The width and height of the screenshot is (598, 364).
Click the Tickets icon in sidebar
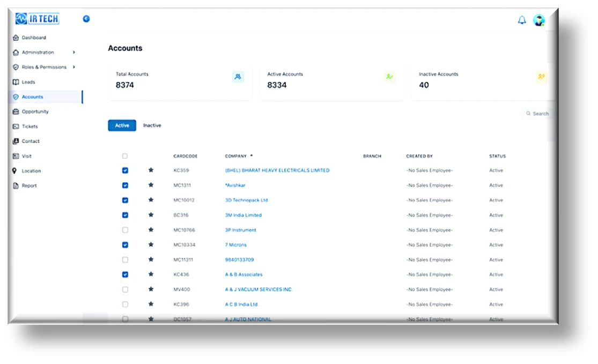pos(16,127)
